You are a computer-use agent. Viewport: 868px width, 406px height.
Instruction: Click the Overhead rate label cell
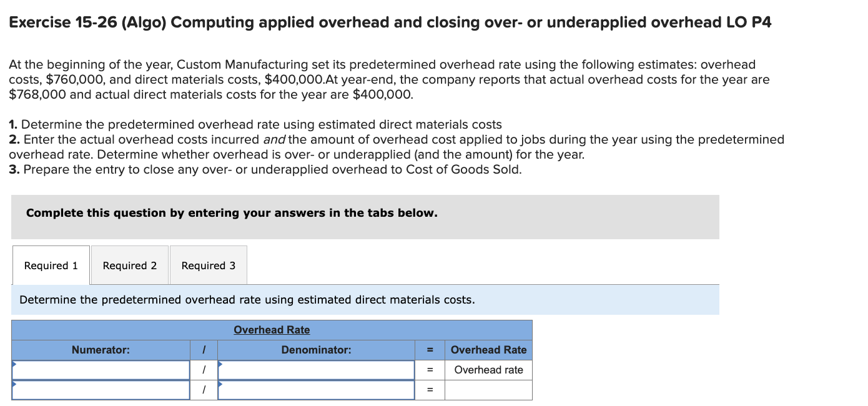488,369
